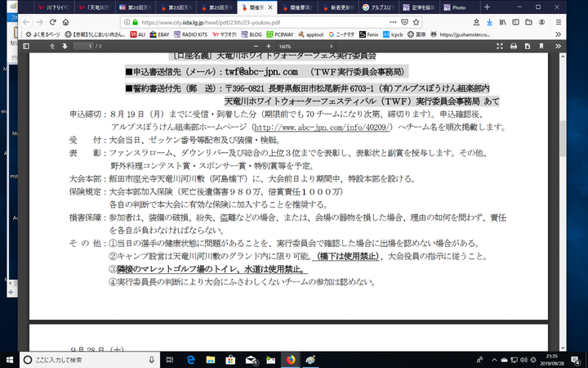Viewport: 588px width, 368px height.
Task: Go to next PDF page
Action: [x=65, y=47]
